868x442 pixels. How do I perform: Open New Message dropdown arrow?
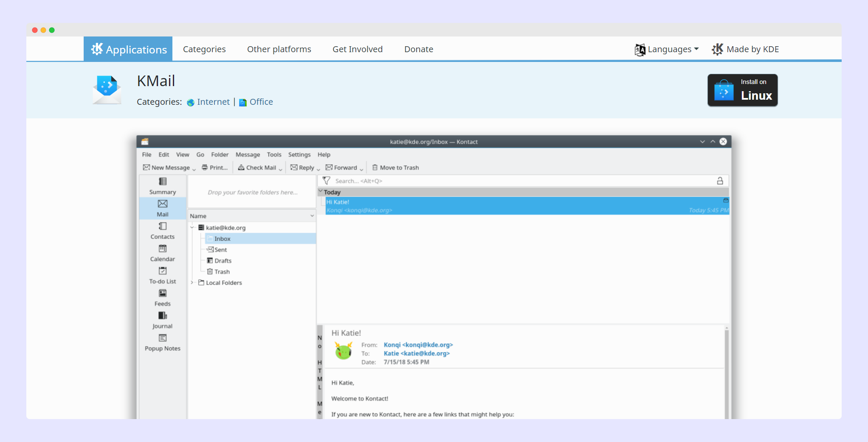tap(194, 169)
